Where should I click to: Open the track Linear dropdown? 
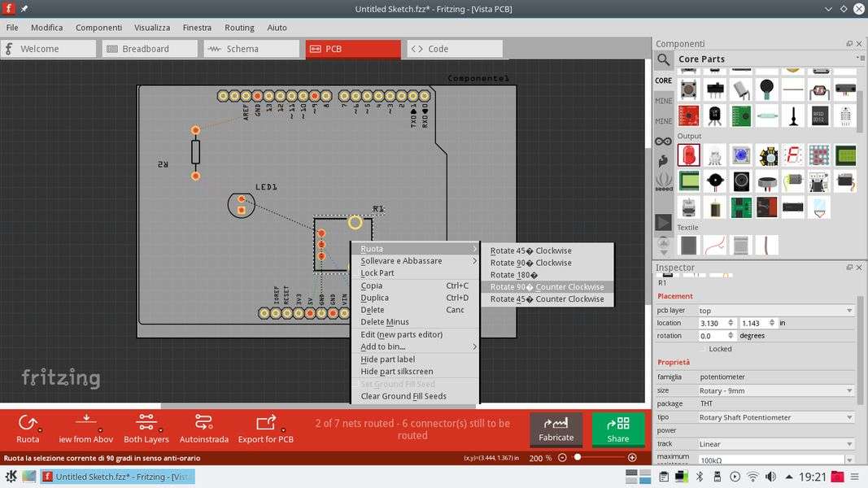(x=775, y=444)
